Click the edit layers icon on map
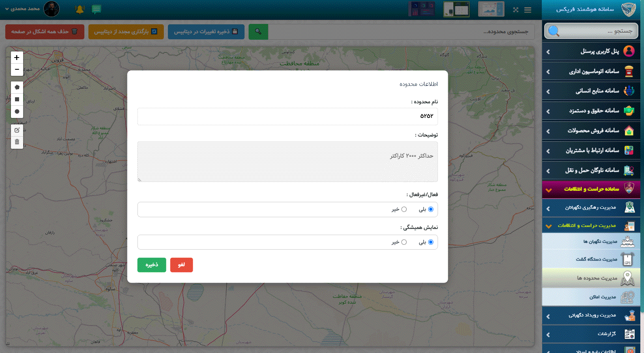Screen dimensions: 644x353 pyautogui.click(x=17, y=130)
